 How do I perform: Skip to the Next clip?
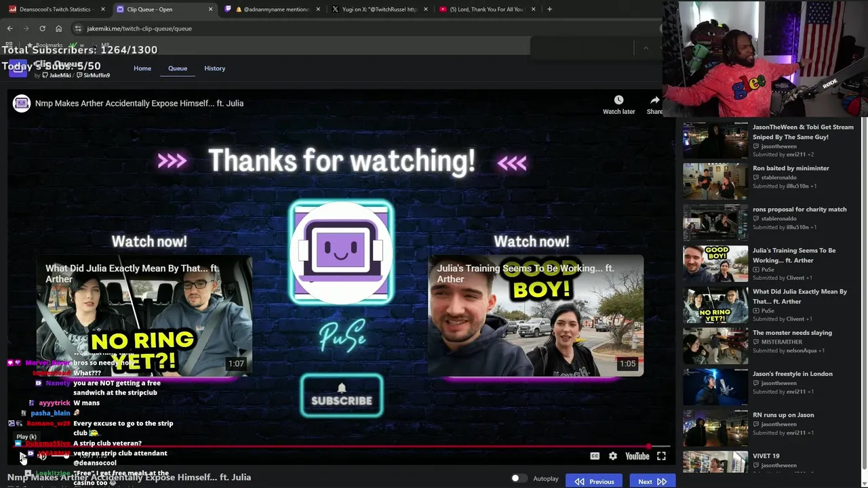click(652, 481)
